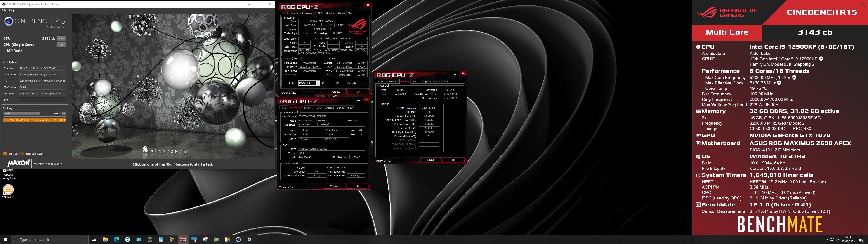Open the volume speaker tray icon
Viewport: 868px width, 244px height.
pyautogui.click(x=837, y=240)
